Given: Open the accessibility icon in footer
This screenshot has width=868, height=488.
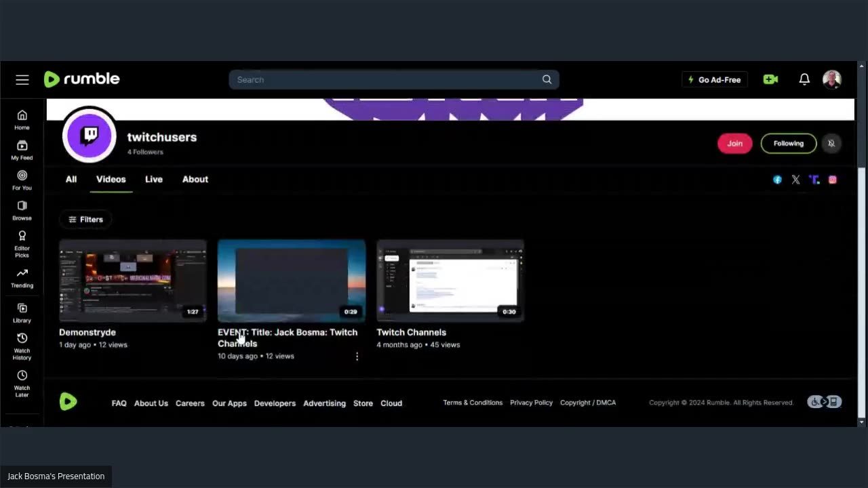Looking at the screenshot, I should pos(824,402).
